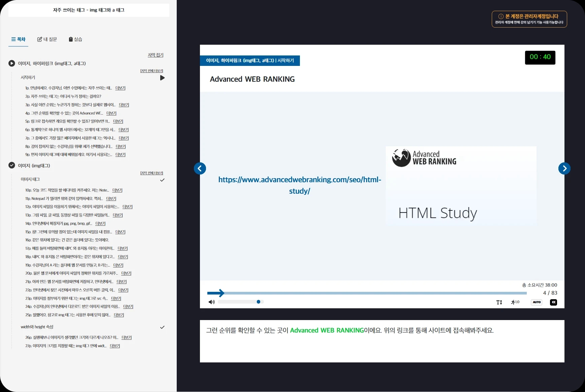
Task: Select subtitle line 22p 인터넷에서 찾은 사진에서
Action: [70, 290]
